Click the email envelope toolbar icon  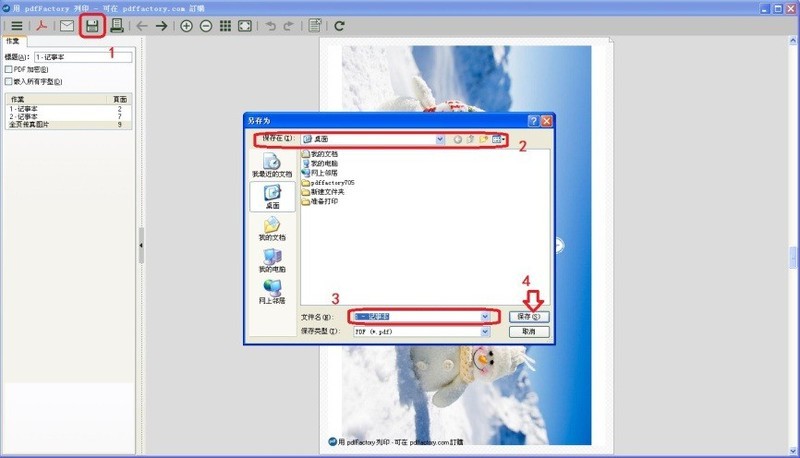point(67,25)
